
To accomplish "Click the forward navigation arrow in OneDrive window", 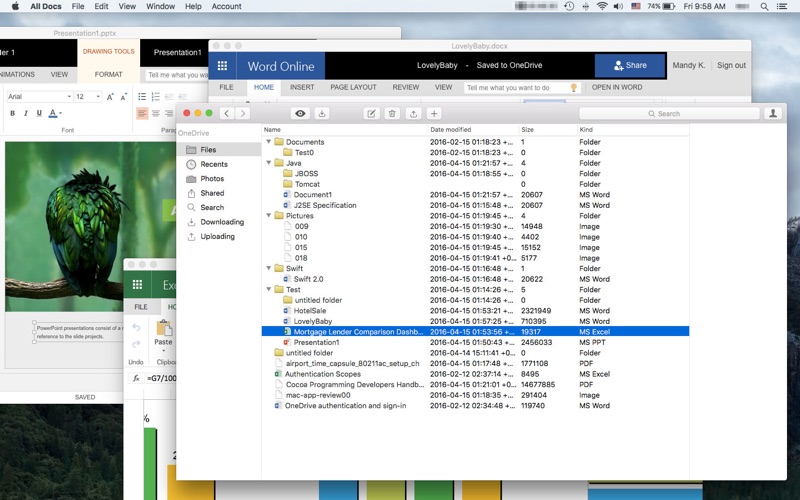I will 243,113.
